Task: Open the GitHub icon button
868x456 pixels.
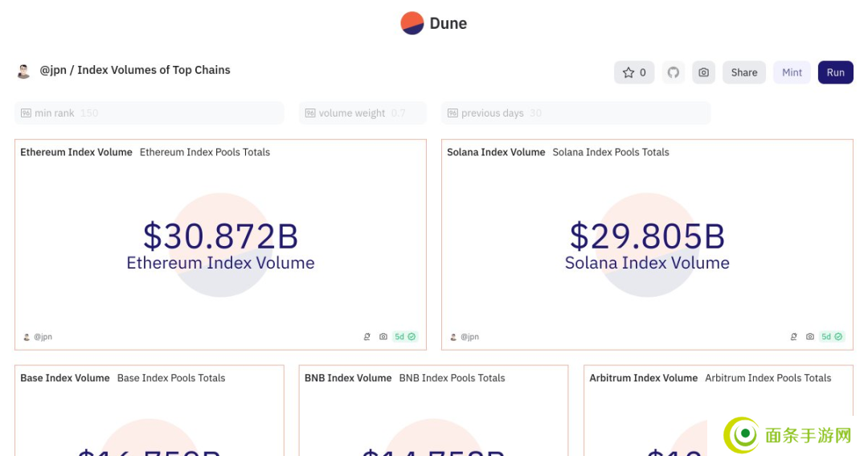Action: [674, 72]
